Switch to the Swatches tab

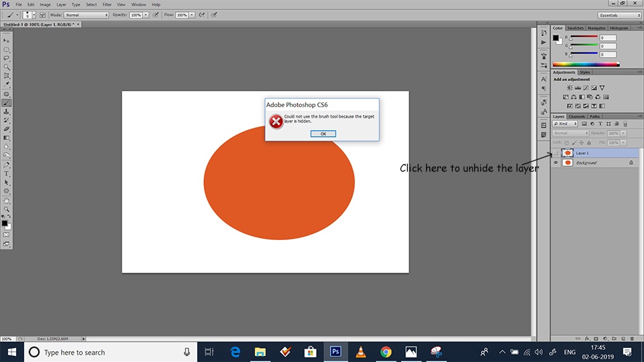[575, 28]
